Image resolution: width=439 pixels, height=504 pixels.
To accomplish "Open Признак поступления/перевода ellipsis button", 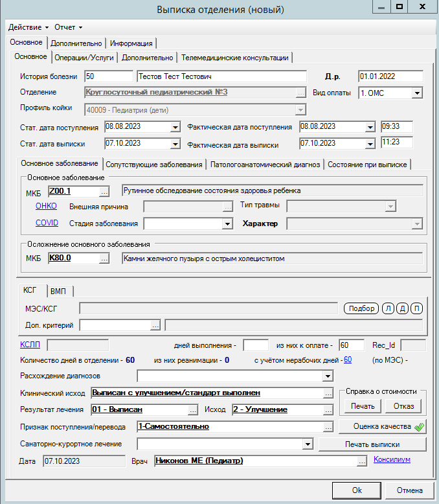I will tap(328, 427).
